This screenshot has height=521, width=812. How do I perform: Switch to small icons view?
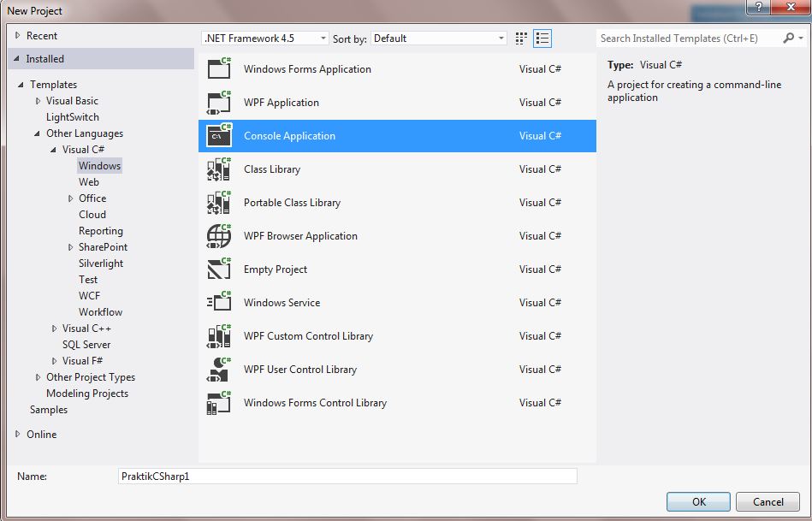pos(521,38)
